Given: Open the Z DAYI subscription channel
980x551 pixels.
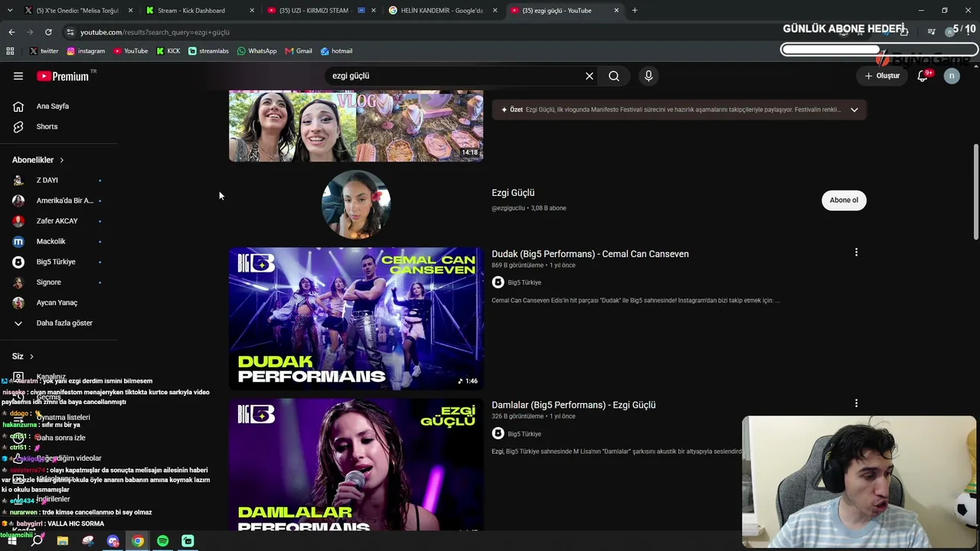Looking at the screenshot, I should pyautogui.click(x=47, y=180).
